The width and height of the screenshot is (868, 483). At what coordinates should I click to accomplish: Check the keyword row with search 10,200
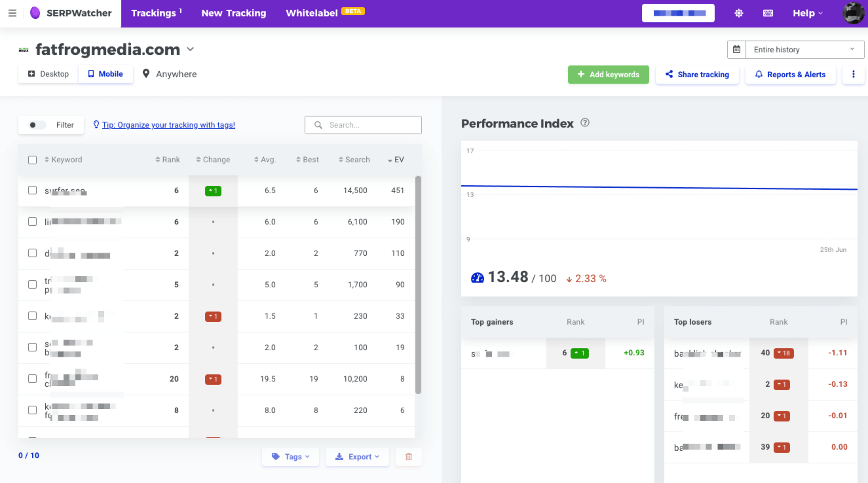coord(33,379)
